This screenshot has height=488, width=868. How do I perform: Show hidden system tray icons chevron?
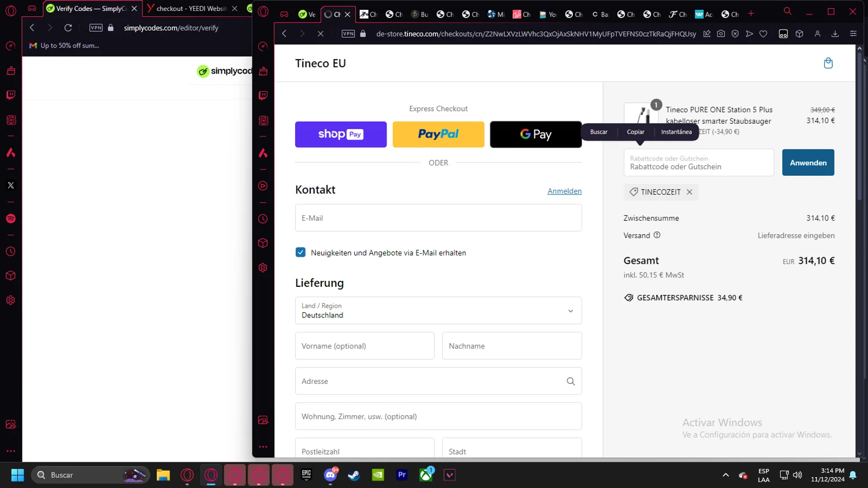[x=726, y=475]
